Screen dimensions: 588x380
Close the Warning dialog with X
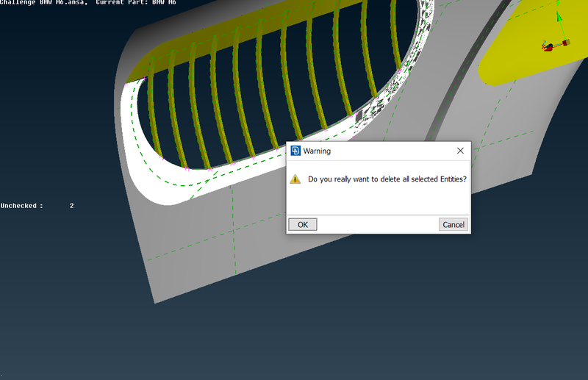click(x=460, y=151)
